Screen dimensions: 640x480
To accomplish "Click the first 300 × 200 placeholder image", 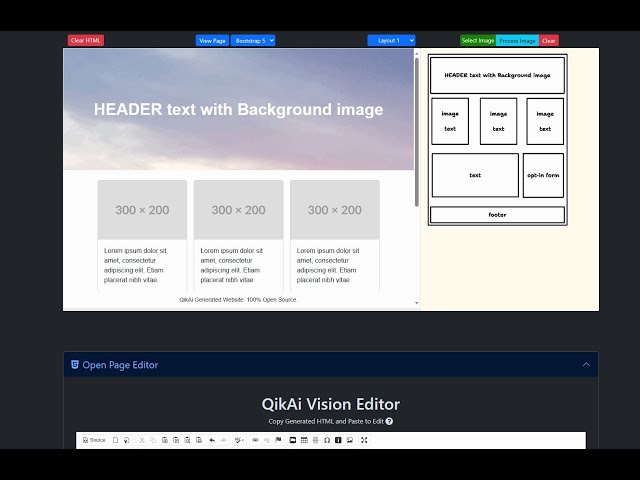I will click(142, 210).
